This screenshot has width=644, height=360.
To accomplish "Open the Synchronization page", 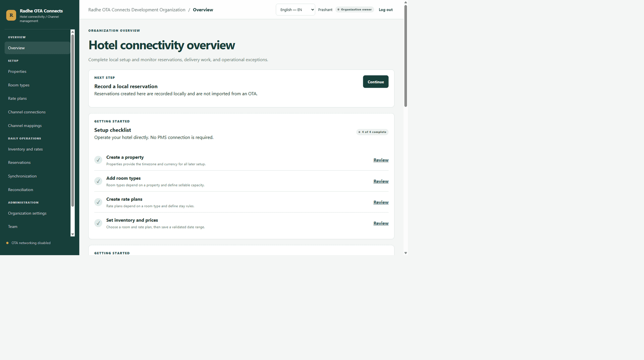I will point(37,176).
